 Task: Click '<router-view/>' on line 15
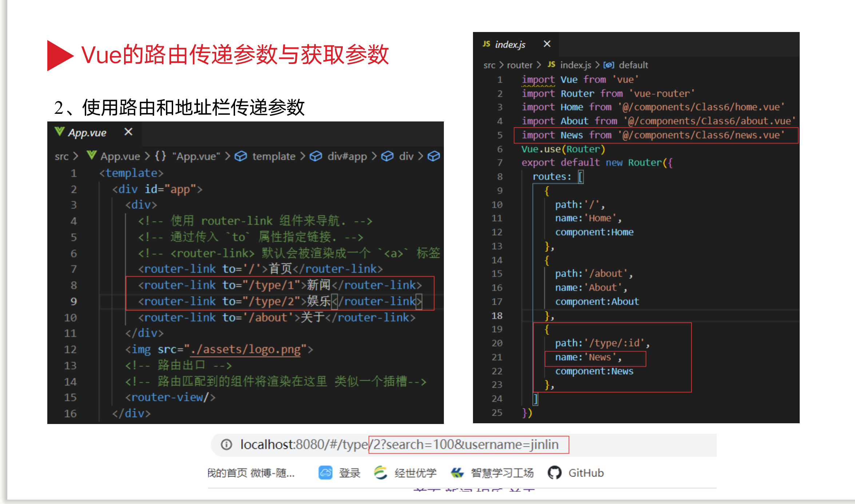tap(170, 397)
